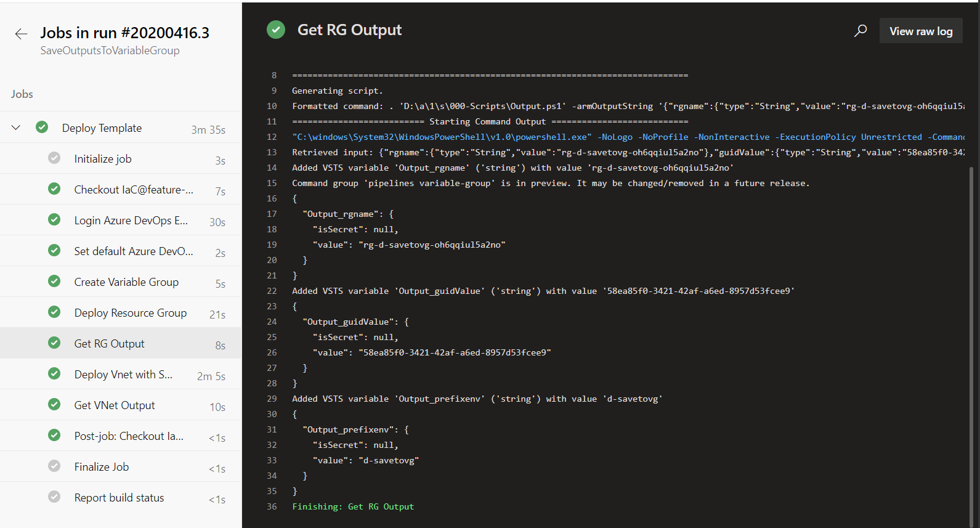Click the gray icon beside Report build status
Image resolution: width=980 pixels, height=528 pixels.
point(54,497)
